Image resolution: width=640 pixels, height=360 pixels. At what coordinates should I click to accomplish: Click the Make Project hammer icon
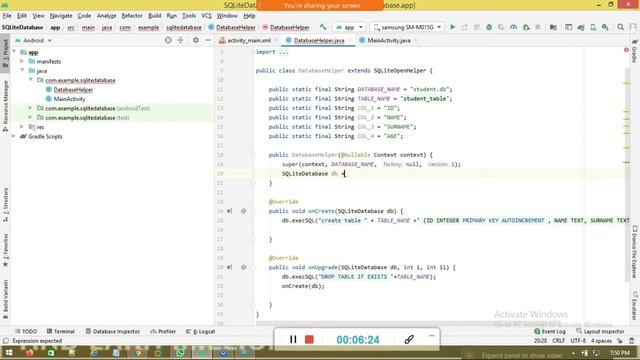point(323,27)
